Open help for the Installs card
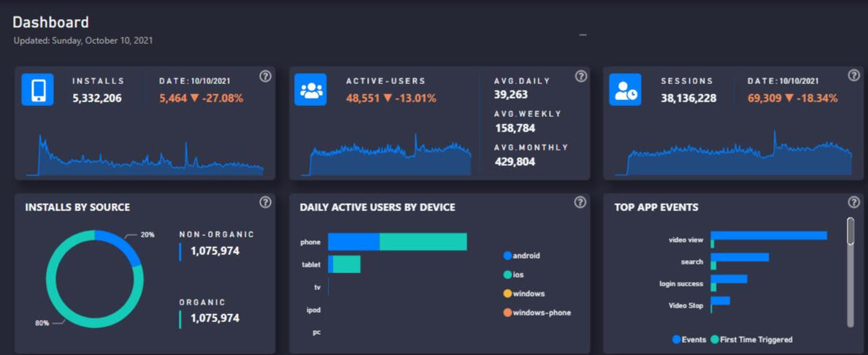Viewport: 868px width, 355px height. pos(266,77)
